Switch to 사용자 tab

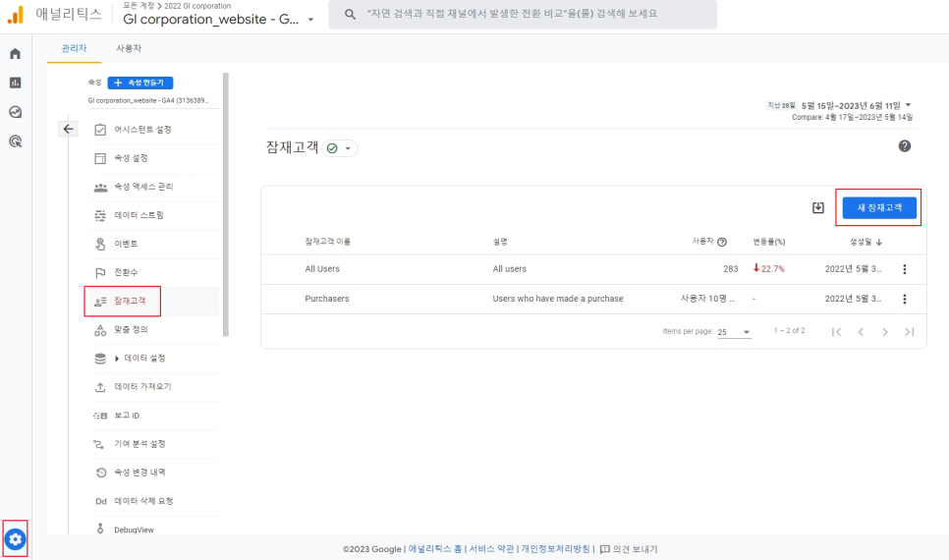tap(129, 48)
